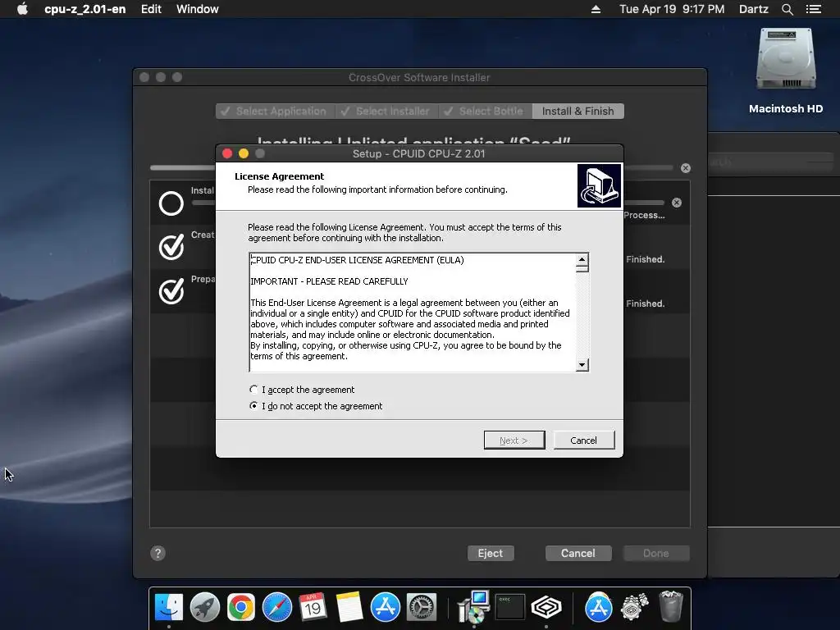
Task: Open the Trash in the dock
Action: coord(671,606)
